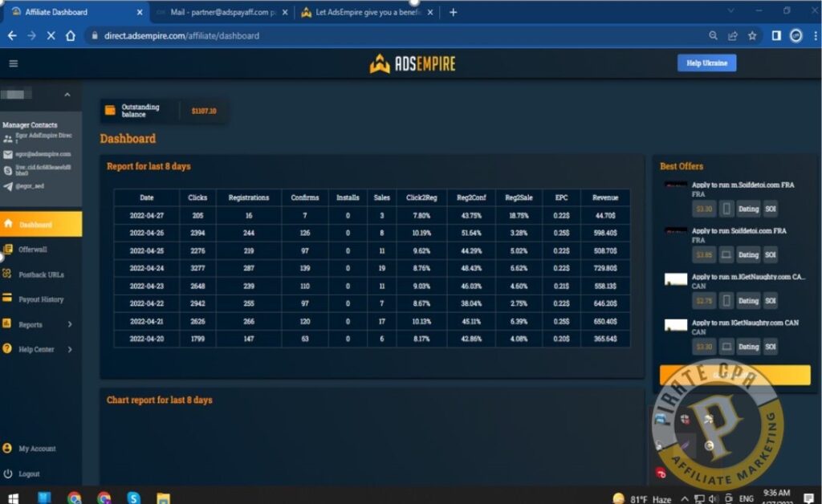Click the outstanding balance wallet icon
Screen dimensions: 822x504
(110, 110)
